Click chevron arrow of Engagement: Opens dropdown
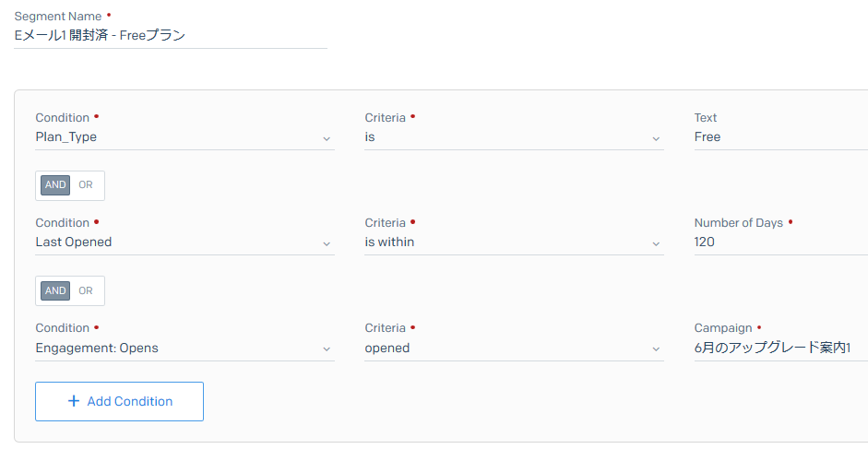Image resolution: width=868 pixels, height=449 pixels. pos(327,349)
